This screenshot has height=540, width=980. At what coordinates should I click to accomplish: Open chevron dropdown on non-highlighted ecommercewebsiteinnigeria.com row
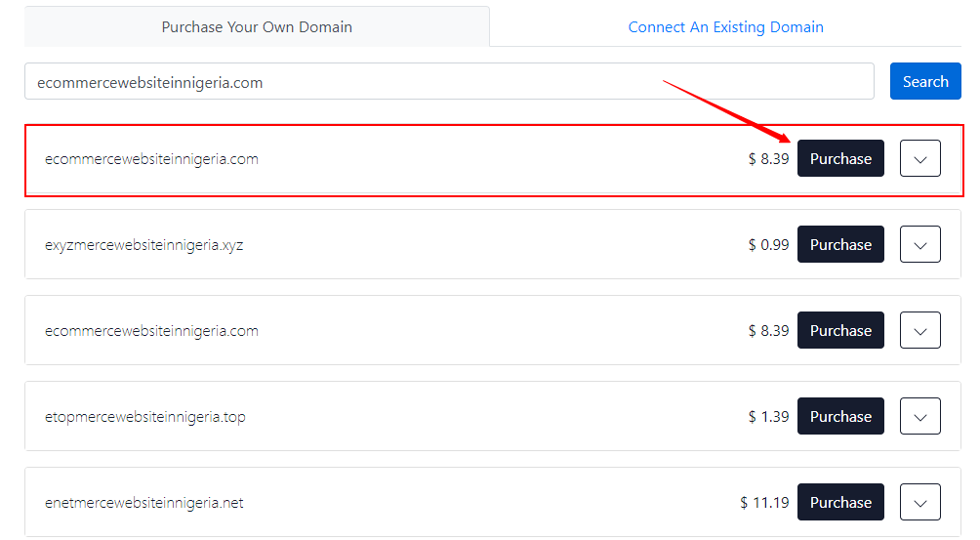pos(920,330)
